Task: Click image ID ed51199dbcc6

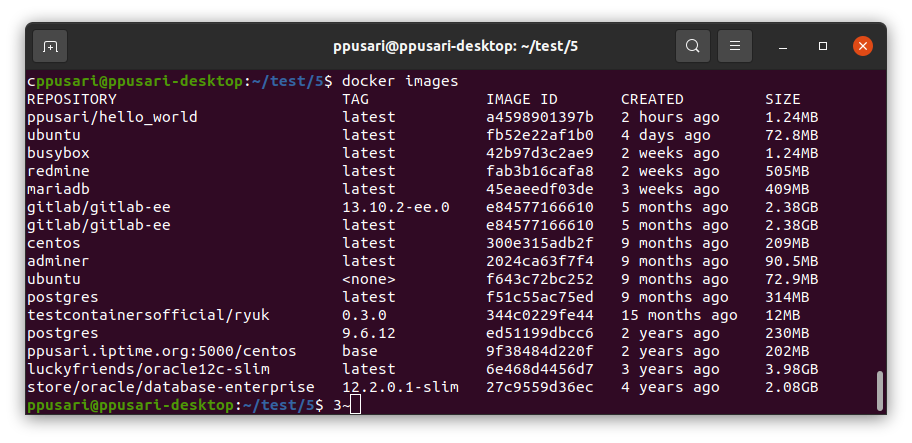Action: click(x=540, y=333)
